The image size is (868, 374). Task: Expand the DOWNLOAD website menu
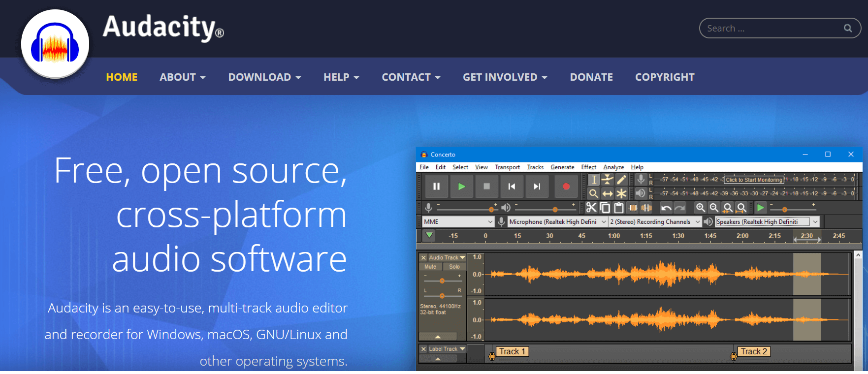[265, 77]
